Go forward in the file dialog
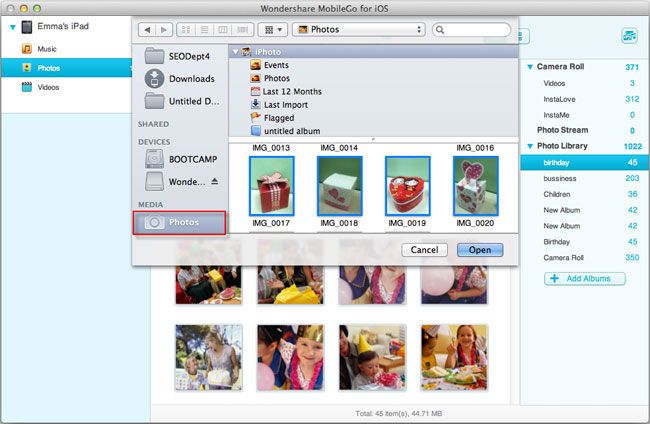The width and height of the screenshot is (650, 424). click(x=164, y=30)
